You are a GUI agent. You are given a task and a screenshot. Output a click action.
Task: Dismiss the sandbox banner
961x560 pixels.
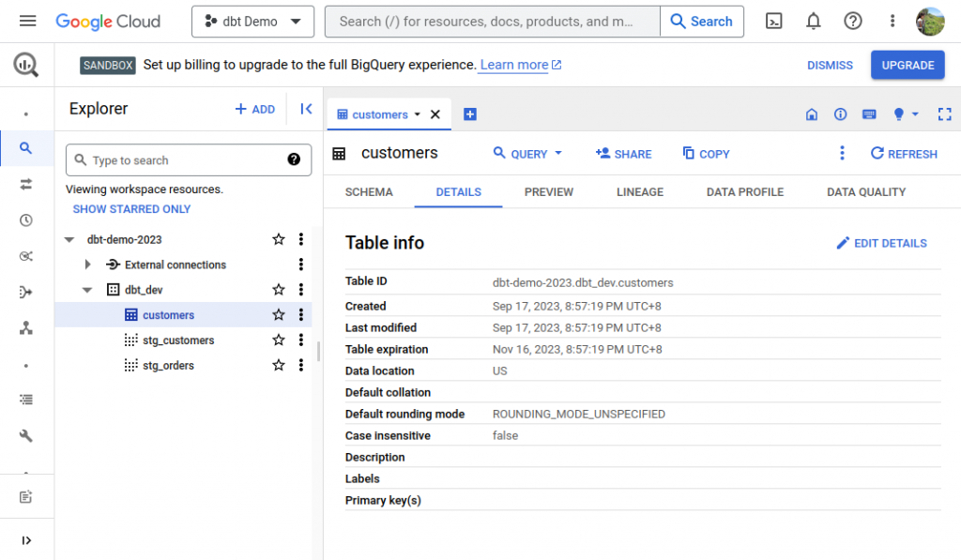coord(830,65)
